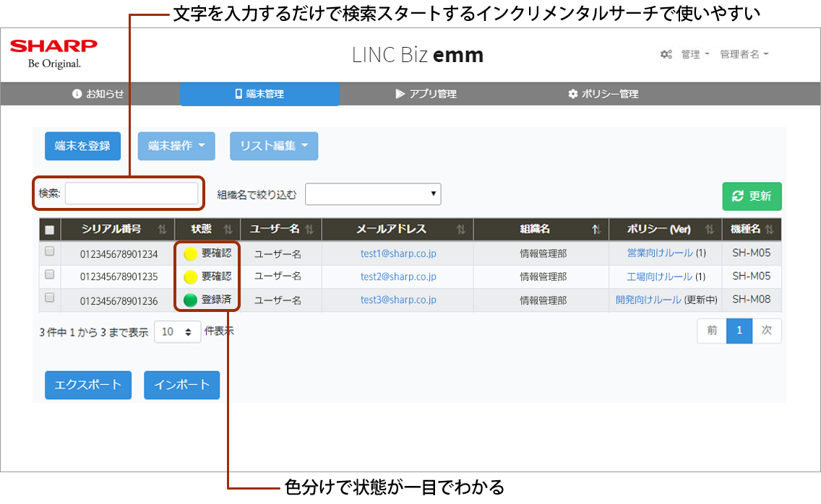The width and height of the screenshot is (821, 504).
Task: Click sort arrows on ユーザー名 column
Action: point(309,229)
